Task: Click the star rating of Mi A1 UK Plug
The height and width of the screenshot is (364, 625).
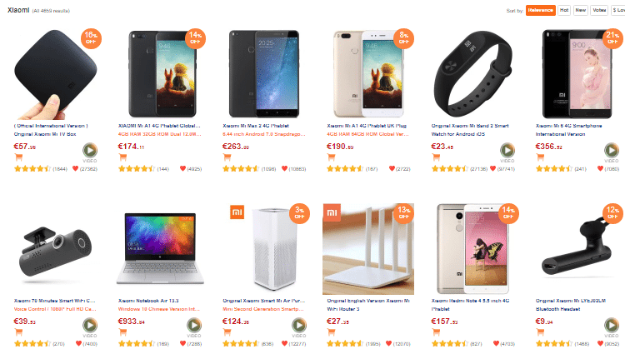Action: click(345, 169)
